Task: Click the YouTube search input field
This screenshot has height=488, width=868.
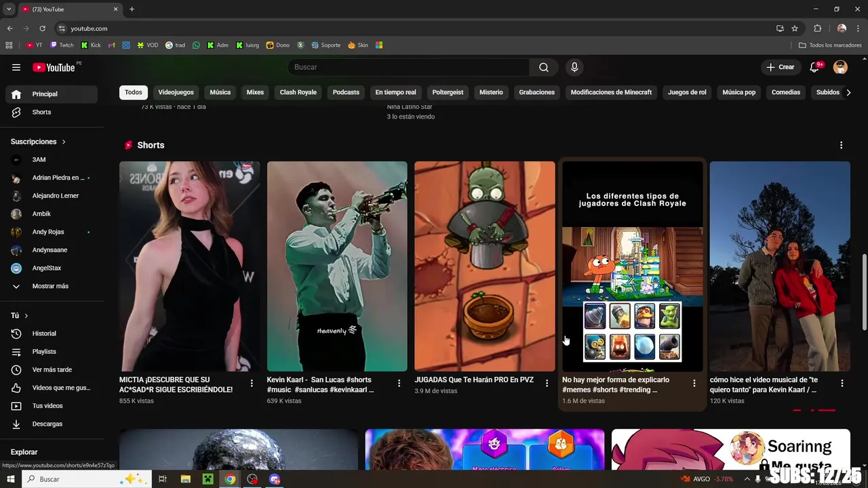Action: click(x=409, y=67)
